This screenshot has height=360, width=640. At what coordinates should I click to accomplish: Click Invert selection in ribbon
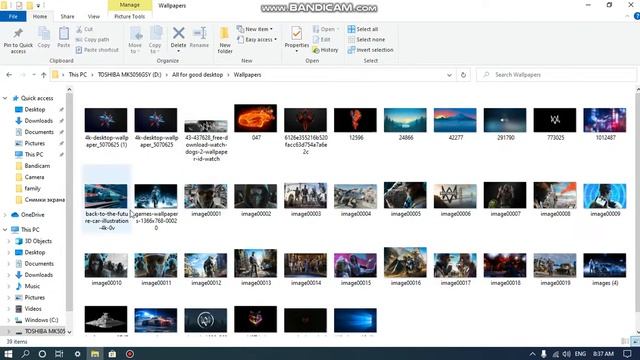371,50
